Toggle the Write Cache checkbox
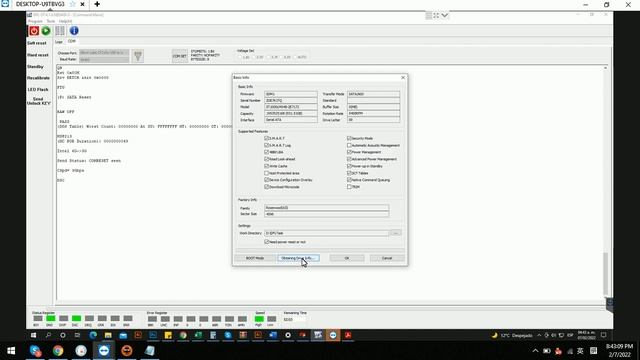This screenshot has width=640, height=360. pyautogui.click(x=267, y=166)
